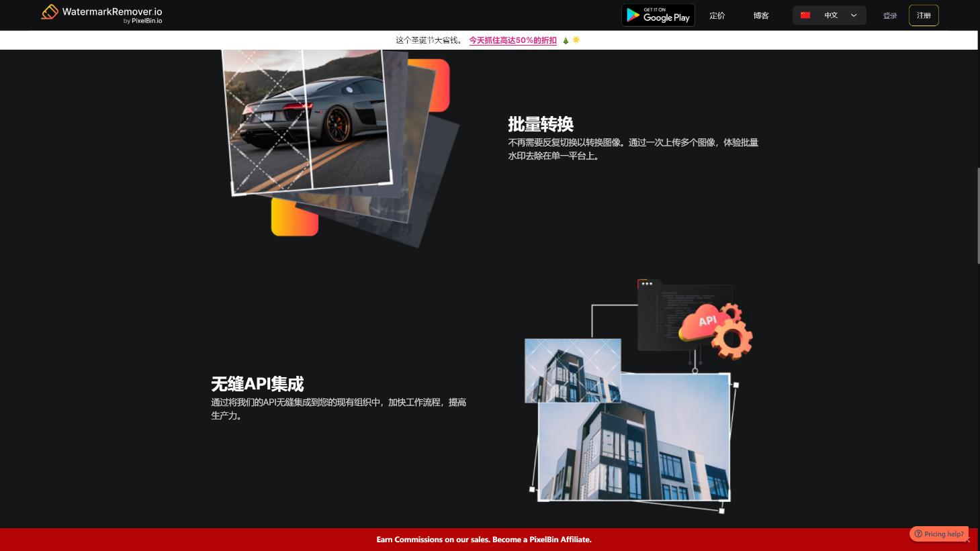Click the Pricing help? chat button
This screenshot has width=980, height=551.
939,534
